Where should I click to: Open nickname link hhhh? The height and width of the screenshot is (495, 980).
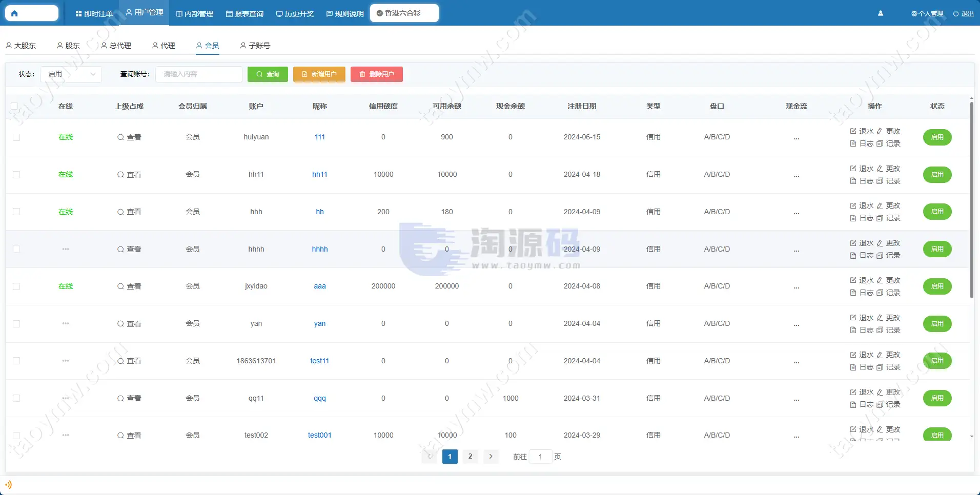pos(320,249)
